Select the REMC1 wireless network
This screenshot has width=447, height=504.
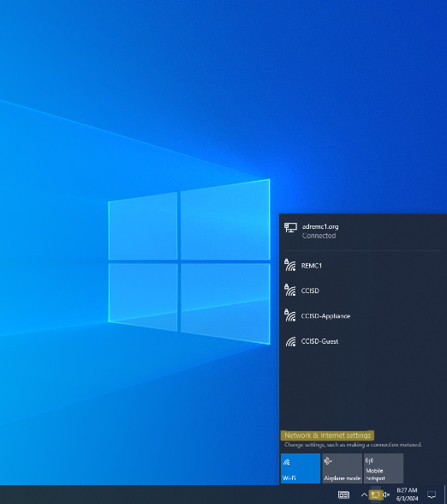(x=363, y=266)
